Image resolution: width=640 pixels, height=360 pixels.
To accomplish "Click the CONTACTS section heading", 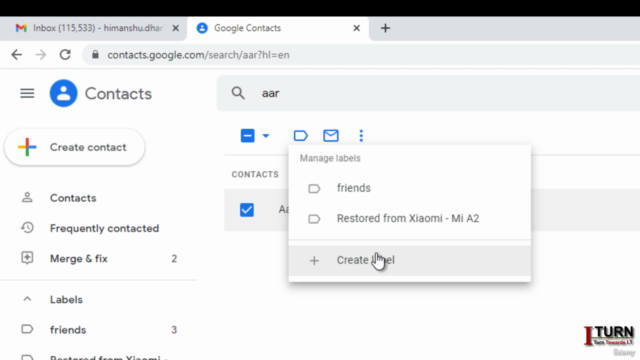I will pyautogui.click(x=255, y=175).
